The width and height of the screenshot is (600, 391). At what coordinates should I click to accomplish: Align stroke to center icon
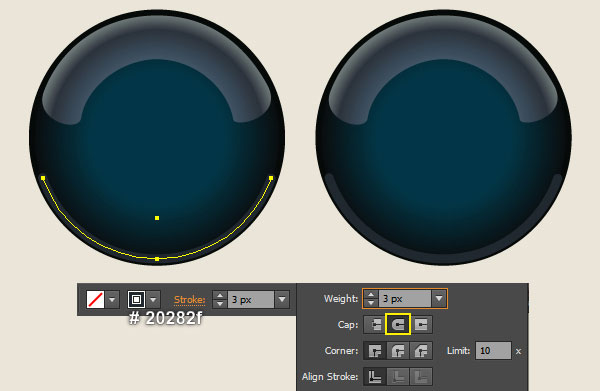coord(375,376)
